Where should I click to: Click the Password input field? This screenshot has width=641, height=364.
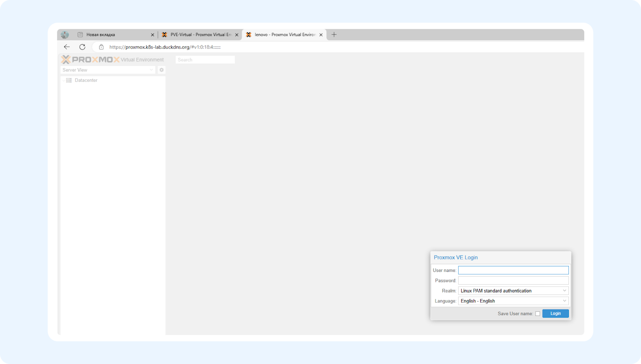point(513,280)
